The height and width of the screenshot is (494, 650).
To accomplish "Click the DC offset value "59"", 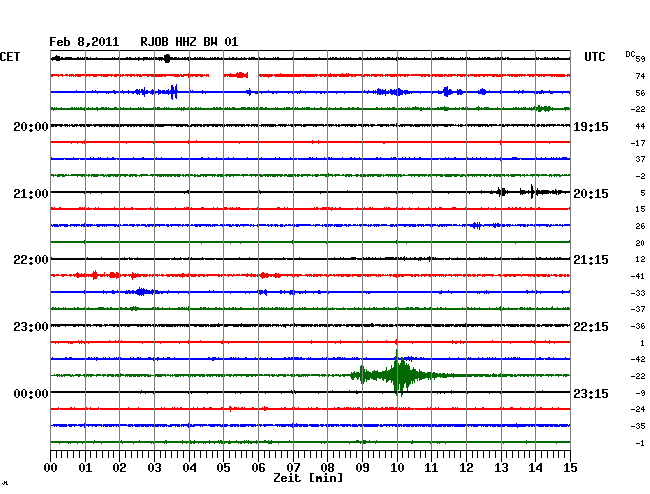I will (640, 59).
